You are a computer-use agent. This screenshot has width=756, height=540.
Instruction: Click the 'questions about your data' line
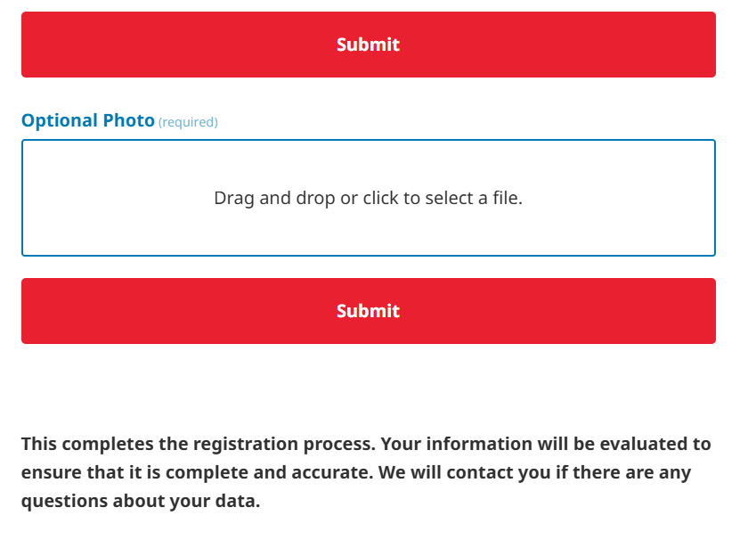[x=141, y=501]
